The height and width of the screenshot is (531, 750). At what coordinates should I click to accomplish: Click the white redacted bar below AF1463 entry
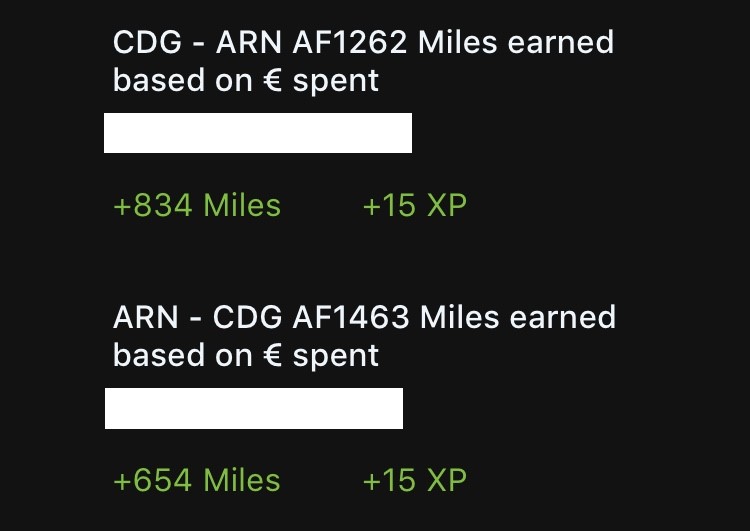254,408
